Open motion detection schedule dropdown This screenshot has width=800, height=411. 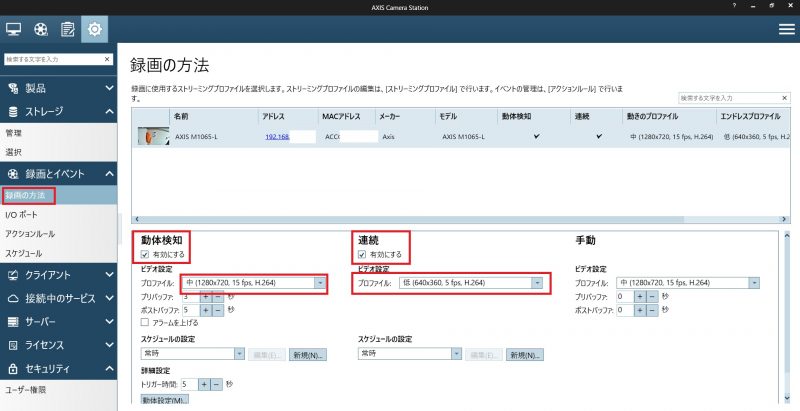point(239,353)
